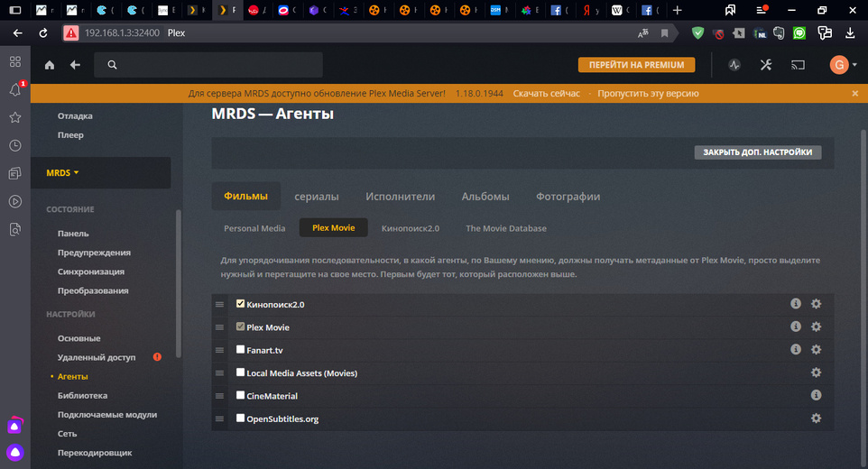Open Перекодировщик settings page
The image size is (868, 469).
95,453
